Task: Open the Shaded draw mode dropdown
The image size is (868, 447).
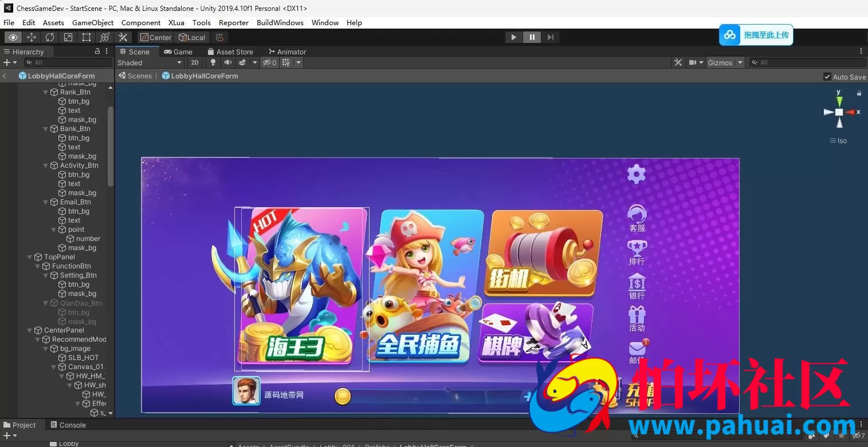Action: tap(150, 62)
